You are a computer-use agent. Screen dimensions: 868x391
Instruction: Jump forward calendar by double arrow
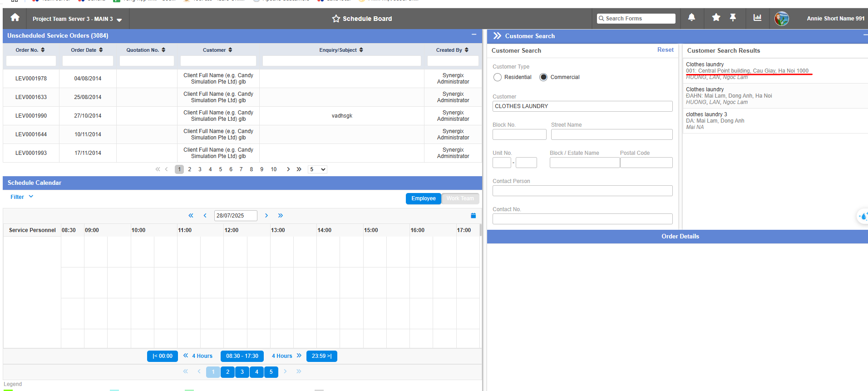point(281,216)
